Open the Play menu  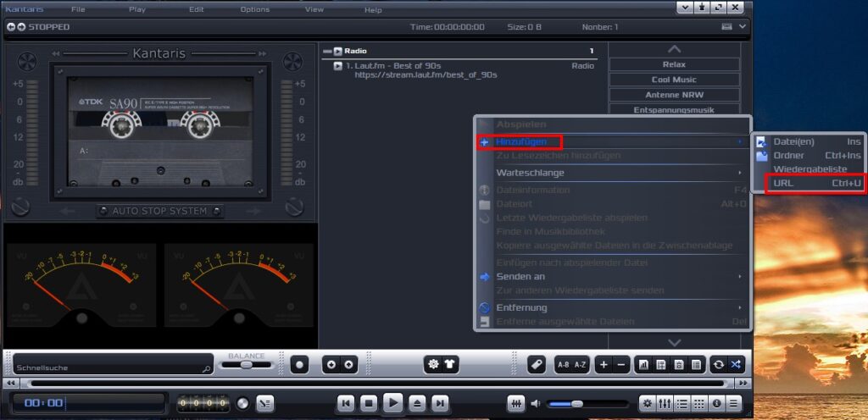[x=137, y=9]
